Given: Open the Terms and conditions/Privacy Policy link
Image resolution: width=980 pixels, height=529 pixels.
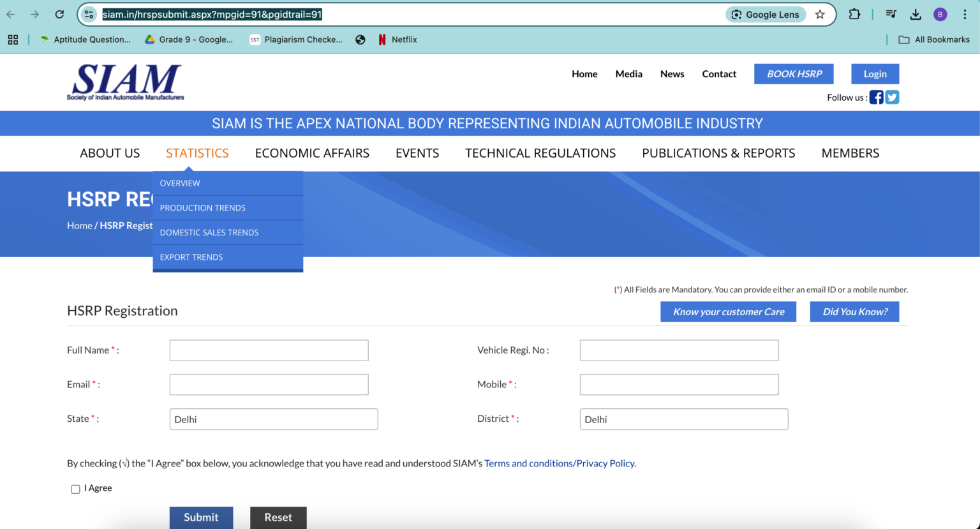Looking at the screenshot, I should pos(560,463).
